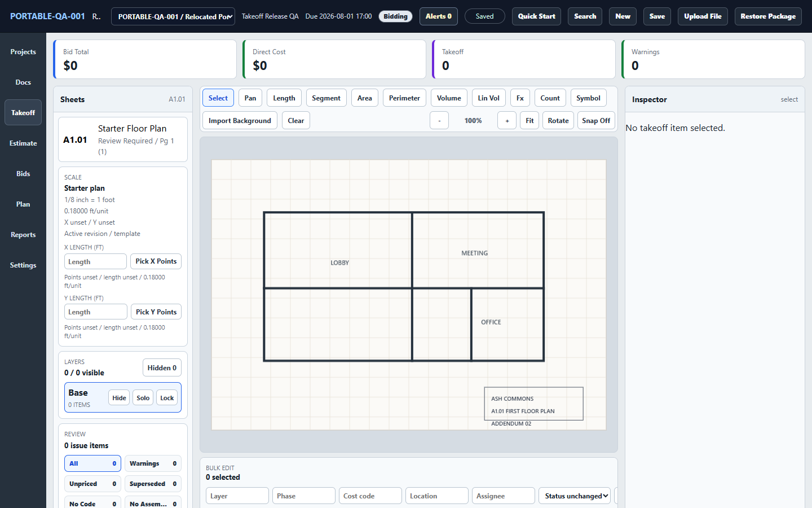Click the Upload File button
The image size is (812, 508).
click(x=703, y=16)
